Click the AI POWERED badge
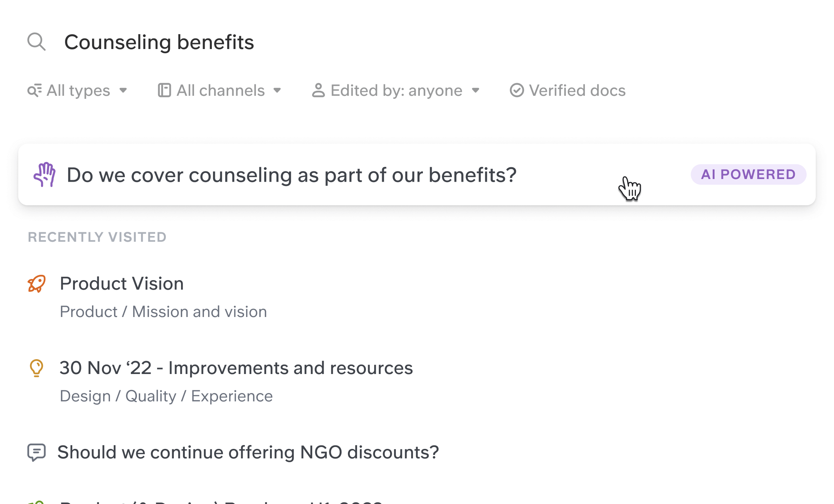The height and width of the screenshot is (504, 834). coord(748,174)
